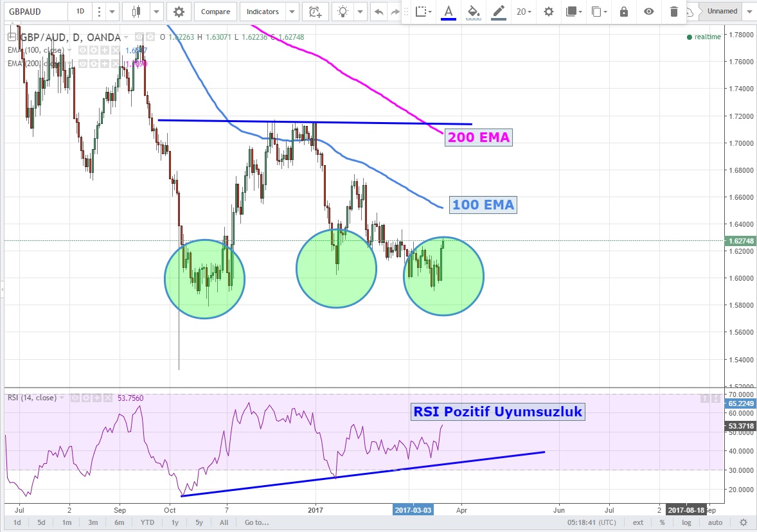Screen dimensions: 757x532
Task: Click the Go to... button
Action: tap(256, 522)
